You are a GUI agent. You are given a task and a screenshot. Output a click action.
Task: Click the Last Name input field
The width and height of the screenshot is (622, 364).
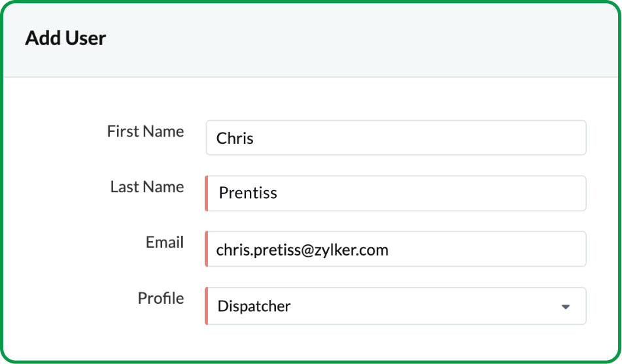click(x=396, y=193)
